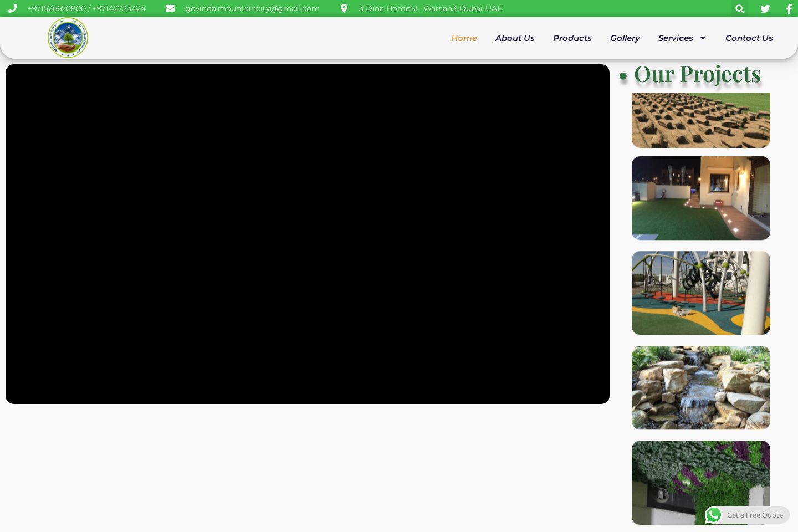Click the phone icon in top bar
The height and width of the screenshot is (532, 798).
click(x=12, y=8)
